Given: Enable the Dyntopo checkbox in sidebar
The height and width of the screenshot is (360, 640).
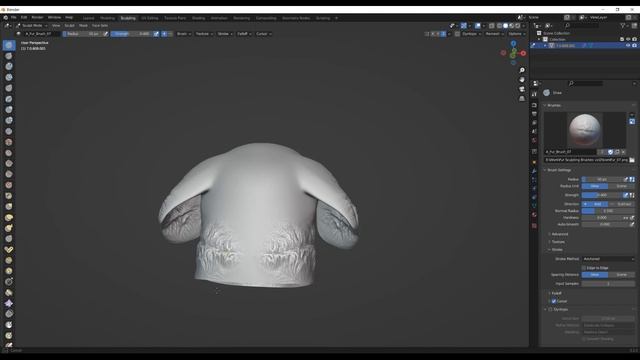Looking at the screenshot, I should point(551,309).
